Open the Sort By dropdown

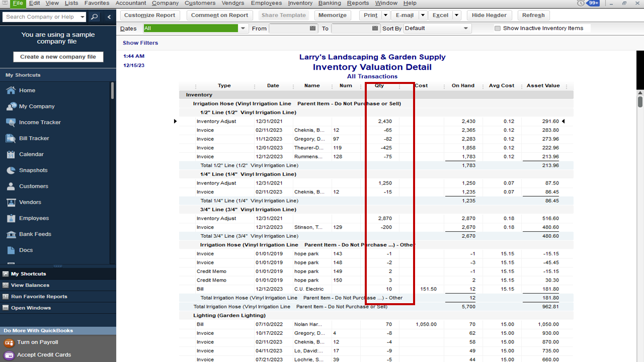(466, 28)
